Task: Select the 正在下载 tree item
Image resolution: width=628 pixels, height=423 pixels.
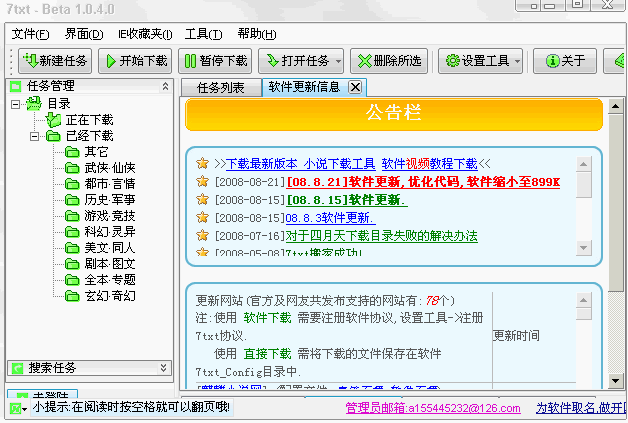Action: click(89, 120)
